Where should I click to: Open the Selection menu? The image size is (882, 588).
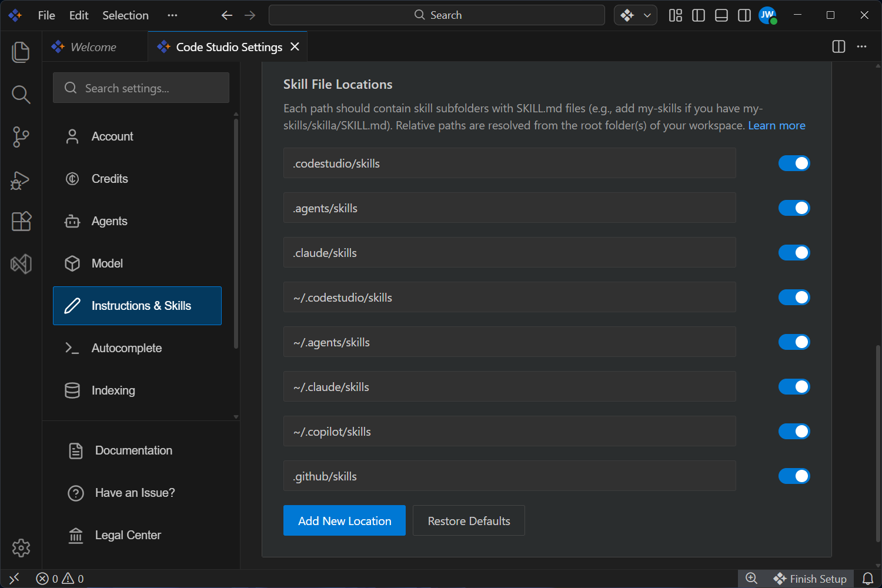pyautogui.click(x=125, y=15)
